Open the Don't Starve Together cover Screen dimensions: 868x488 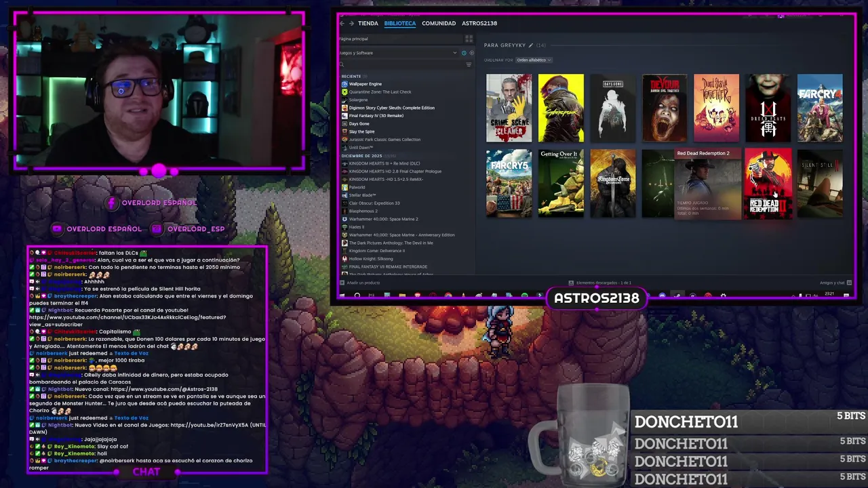pos(716,108)
